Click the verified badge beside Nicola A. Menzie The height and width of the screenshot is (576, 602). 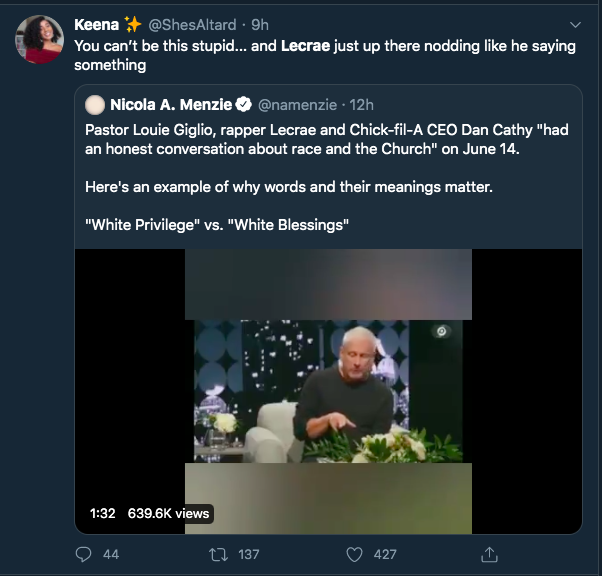(x=241, y=105)
